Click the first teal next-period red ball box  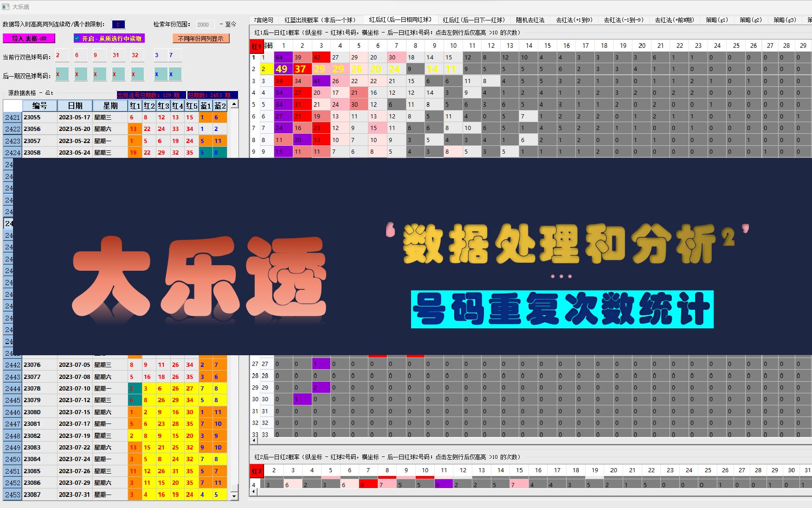click(x=62, y=74)
